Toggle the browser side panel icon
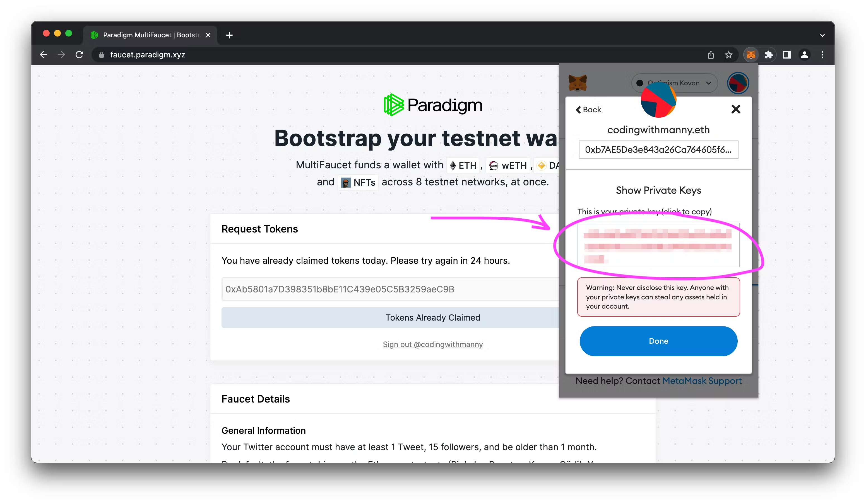Image resolution: width=866 pixels, height=504 pixels. pos(786,55)
